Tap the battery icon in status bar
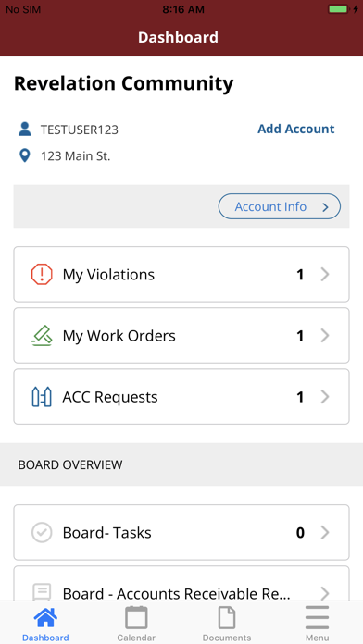Viewport: 363px width, 644px height. click(338, 9)
